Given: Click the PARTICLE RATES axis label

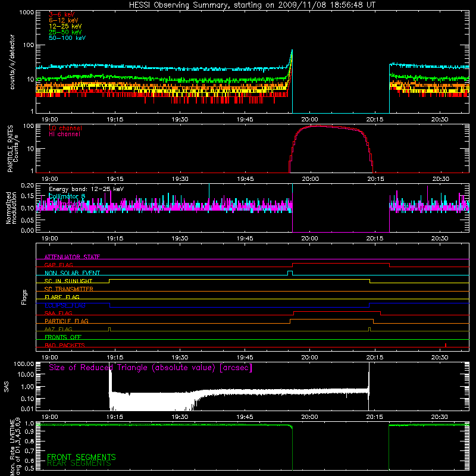Looking at the screenshot, I should (x=10, y=149).
